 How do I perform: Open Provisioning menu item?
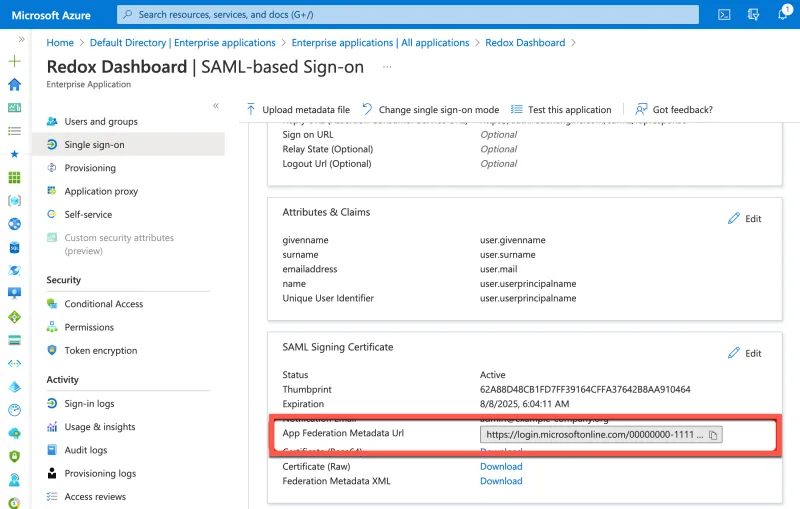click(128, 168)
